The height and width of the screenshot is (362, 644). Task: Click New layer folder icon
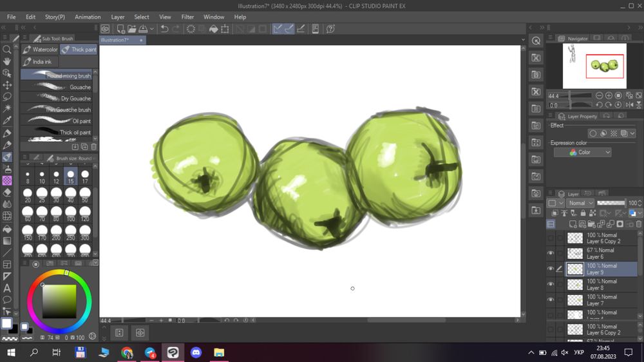tap(591, 224)
